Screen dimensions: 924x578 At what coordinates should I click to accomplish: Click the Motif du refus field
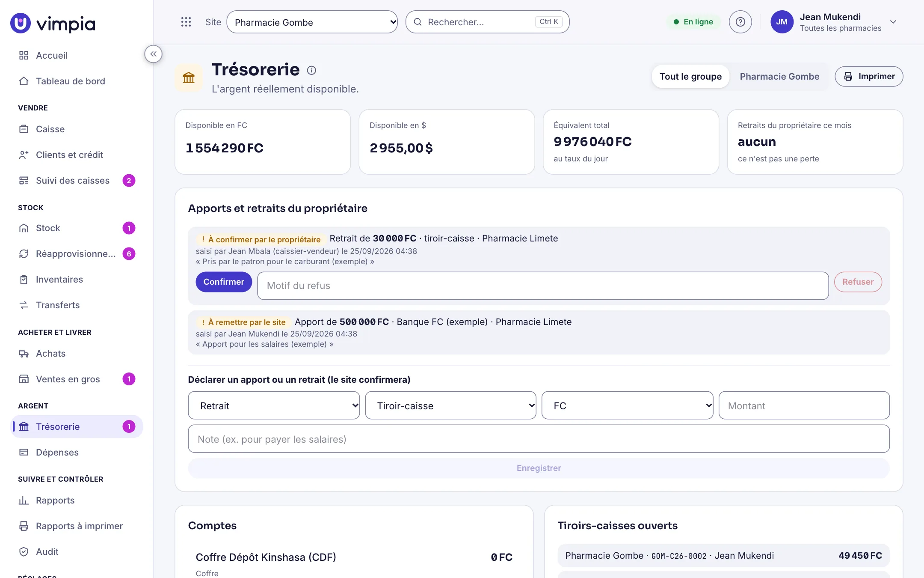click(543, 286)
